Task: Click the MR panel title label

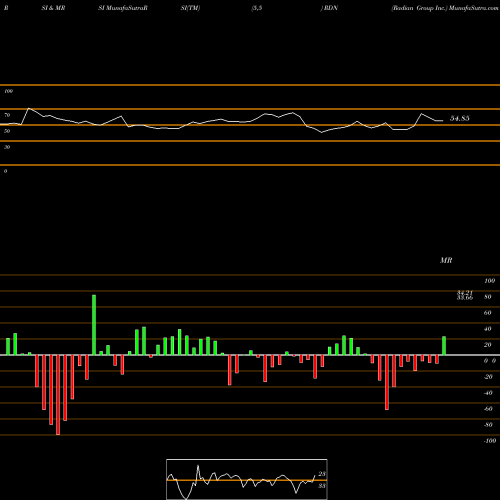Action: pos(446,260)
